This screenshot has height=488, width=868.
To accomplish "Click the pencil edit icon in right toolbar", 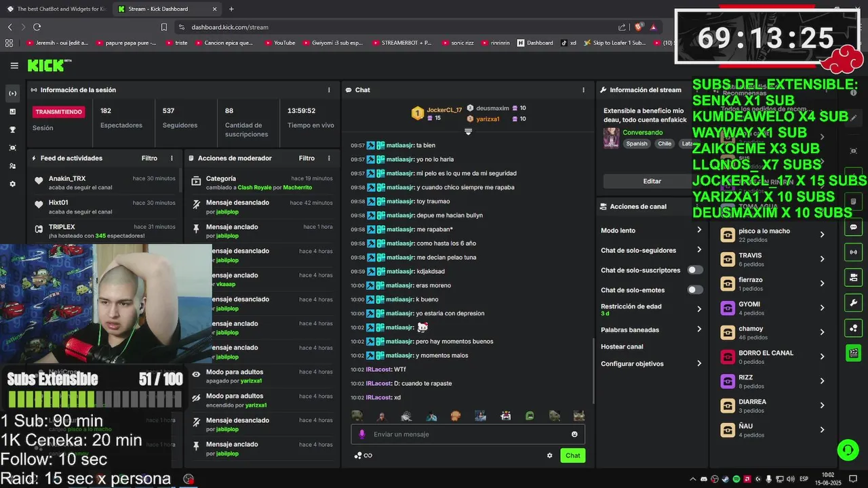I will (853, 118).
